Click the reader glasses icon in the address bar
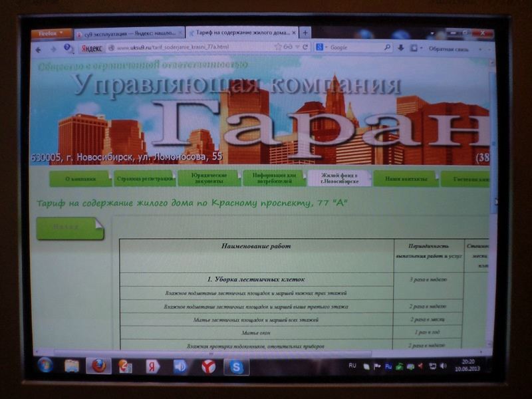Screen dimensions: 532x399 coord(288,47)
